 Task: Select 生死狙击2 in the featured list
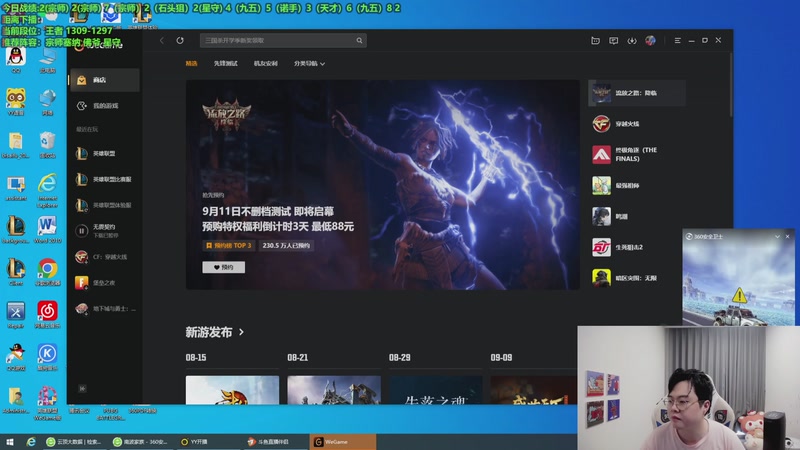coord(637,247)
